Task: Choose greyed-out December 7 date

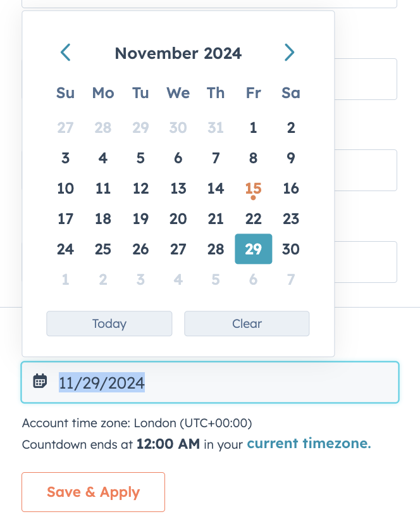Action: 291,279
